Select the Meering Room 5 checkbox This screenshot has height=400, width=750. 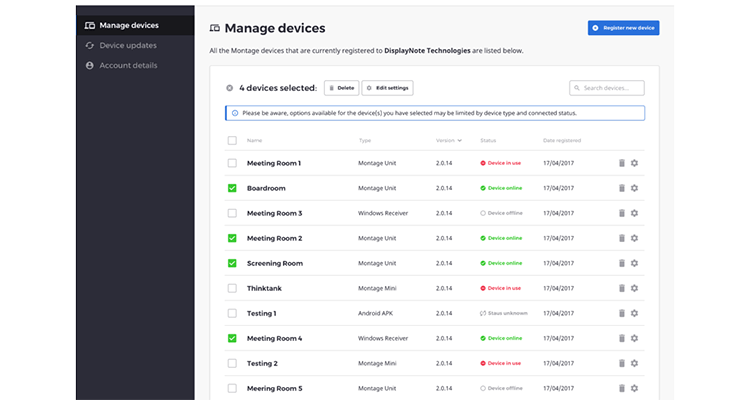coord(232,388)
